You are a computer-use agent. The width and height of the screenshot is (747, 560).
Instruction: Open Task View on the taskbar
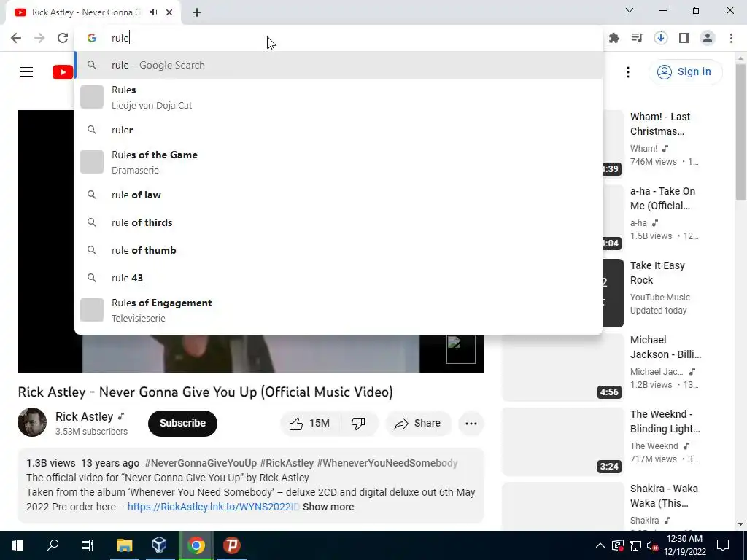click(x=88, y=545)
